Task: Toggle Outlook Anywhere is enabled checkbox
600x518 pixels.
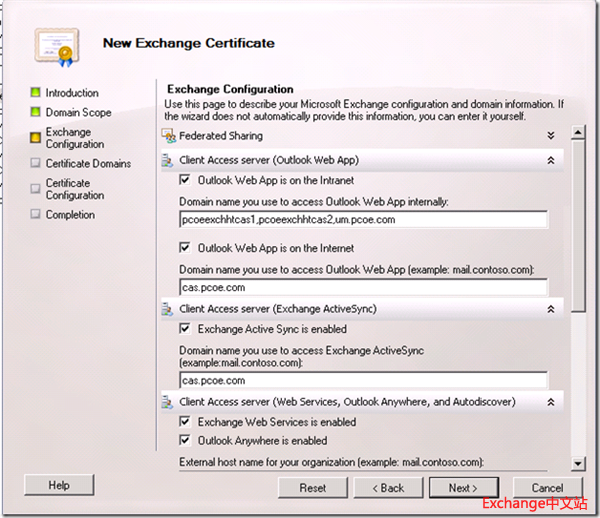Action: tap(184, 440)
